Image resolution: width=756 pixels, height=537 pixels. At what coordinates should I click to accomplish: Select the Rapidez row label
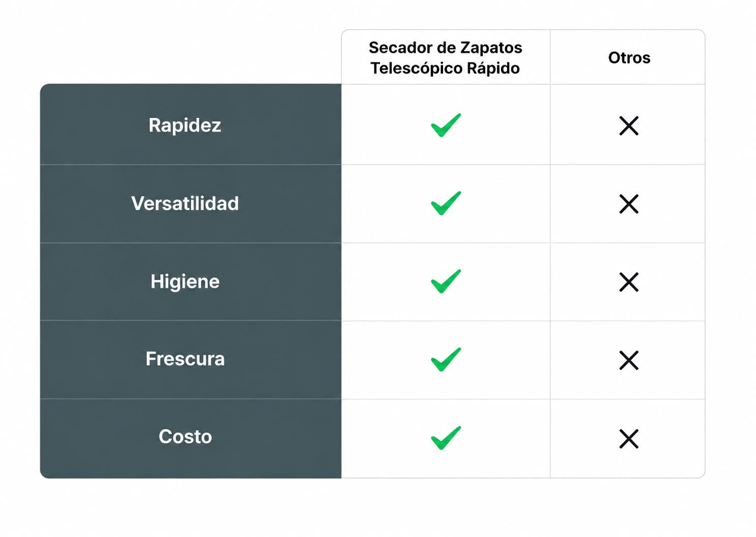coord(185,125)
